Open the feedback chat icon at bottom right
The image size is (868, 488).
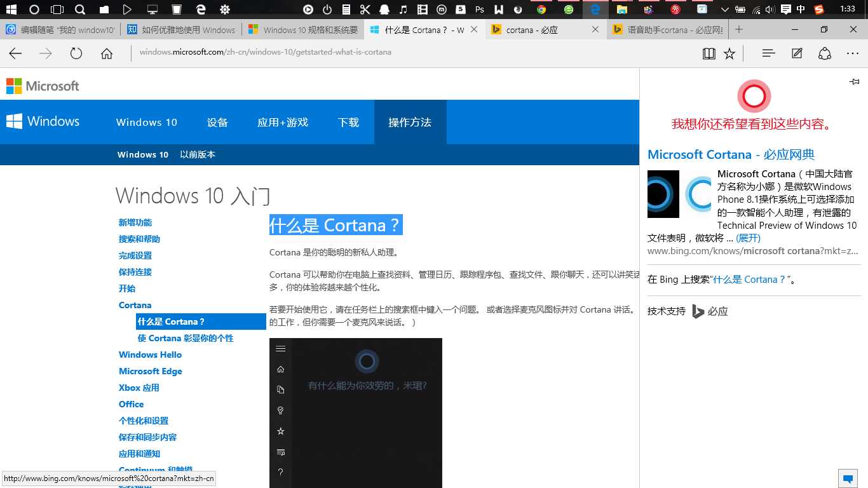coord(847,478)
